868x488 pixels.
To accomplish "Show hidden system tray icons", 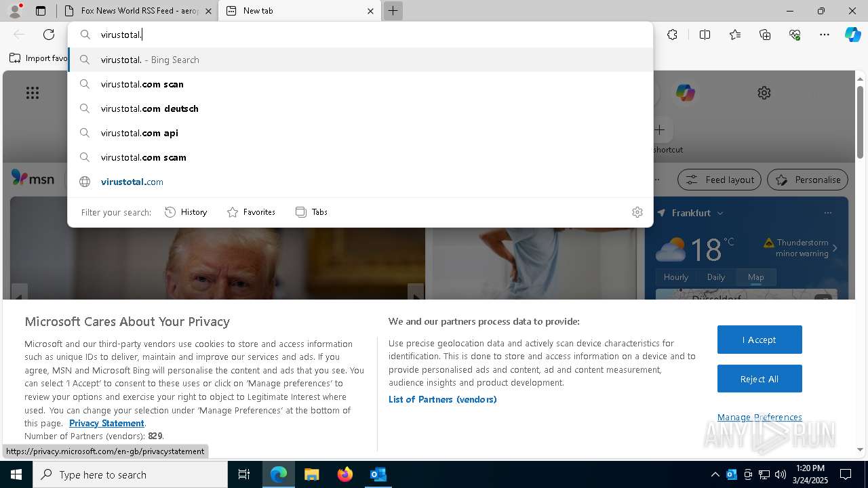I will pyautogui.click(x=715, y=474).
